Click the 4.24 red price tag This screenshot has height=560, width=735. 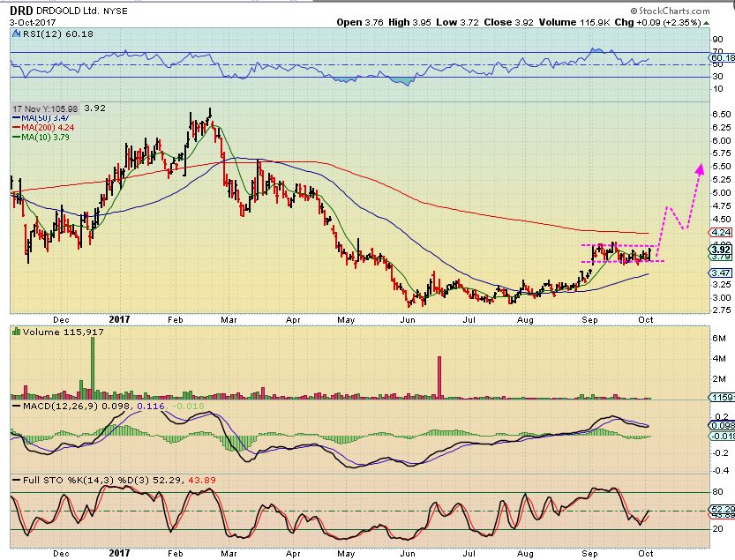721,234
